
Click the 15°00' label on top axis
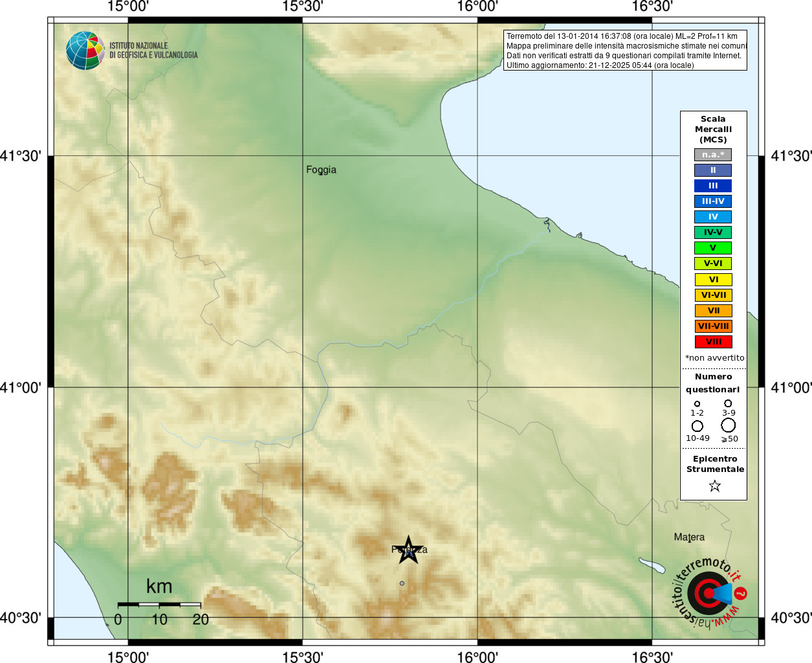pyautogui.click(x=128, y=6)
